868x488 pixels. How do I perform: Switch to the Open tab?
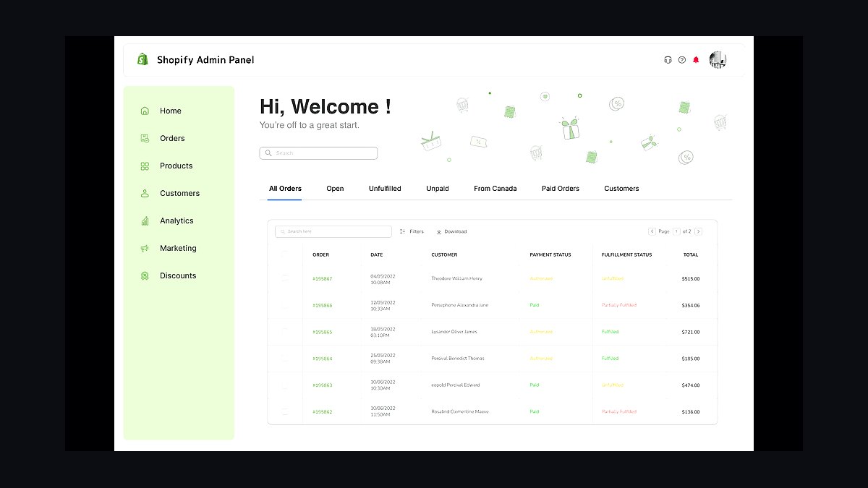tap(335, 189)
